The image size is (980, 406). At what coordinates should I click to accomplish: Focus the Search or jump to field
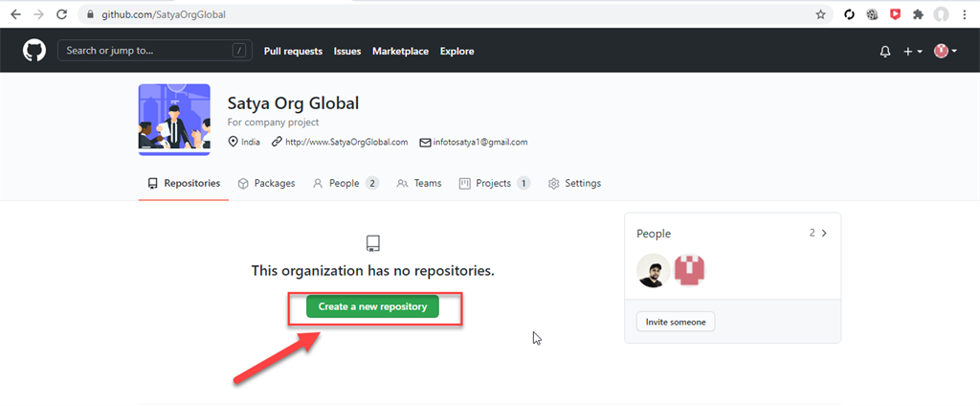coord(144,51)
